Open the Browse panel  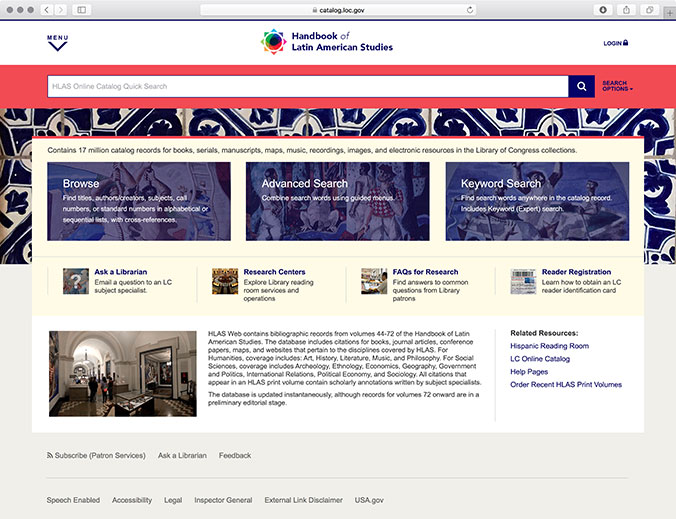point(139,202)
